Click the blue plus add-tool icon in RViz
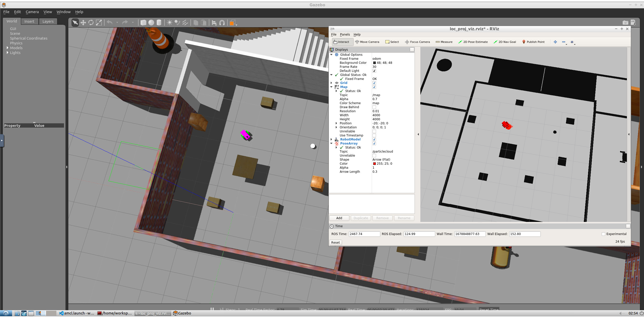The width and height of the screenshot is (644, 318). (555, 42)
